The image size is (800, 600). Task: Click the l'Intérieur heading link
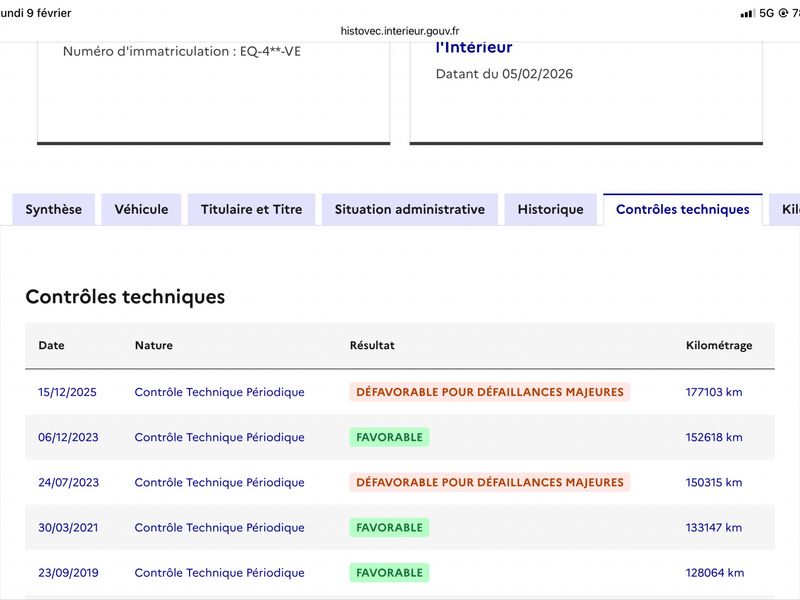coord(474,47)
